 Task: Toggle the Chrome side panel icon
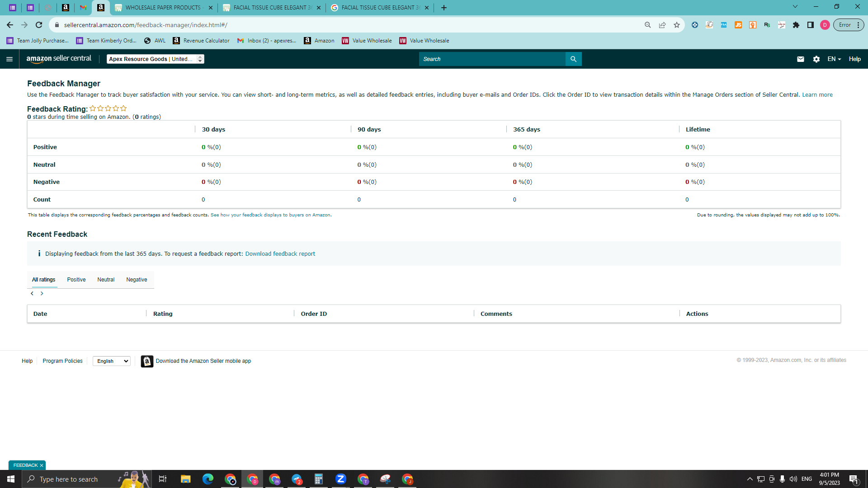click(811, 25)
